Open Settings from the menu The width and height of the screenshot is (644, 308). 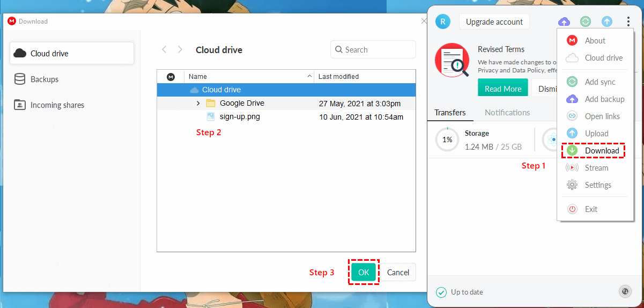[x=595, y=185]
